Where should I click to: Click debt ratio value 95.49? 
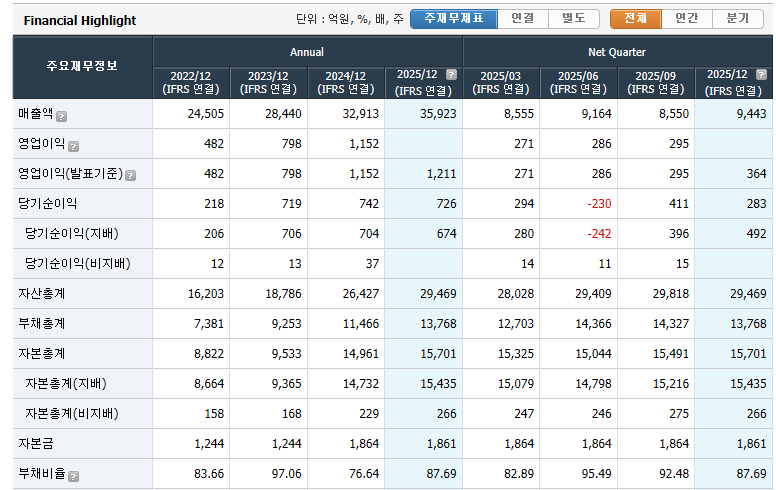coord(596,474)
